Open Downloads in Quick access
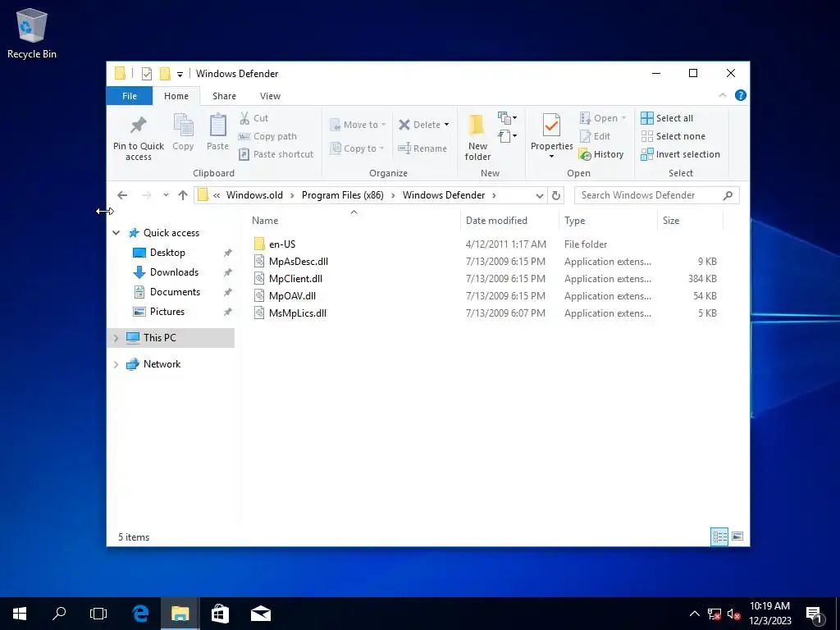Screen dimensions: 840x630 click(x=174, y=272)
